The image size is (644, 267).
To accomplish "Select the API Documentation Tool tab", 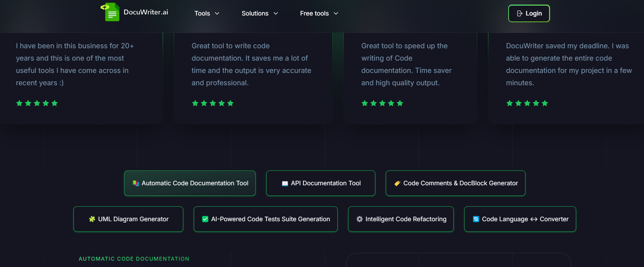I will [321, 183].
